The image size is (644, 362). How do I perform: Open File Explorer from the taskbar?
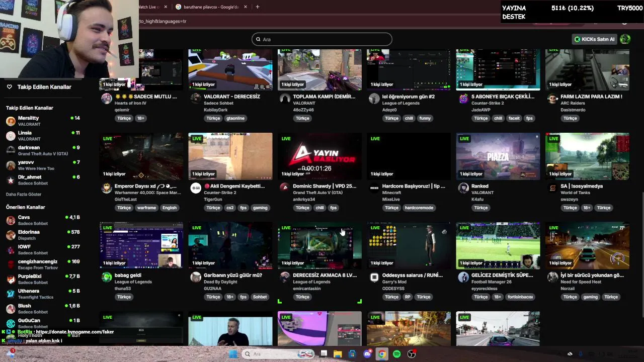pos(338,354)
